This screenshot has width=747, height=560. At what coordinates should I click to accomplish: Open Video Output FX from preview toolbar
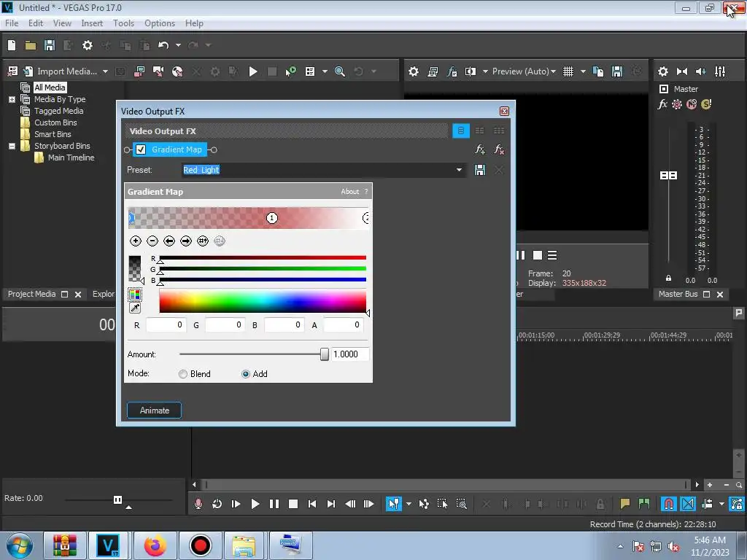tap(452, 71)
